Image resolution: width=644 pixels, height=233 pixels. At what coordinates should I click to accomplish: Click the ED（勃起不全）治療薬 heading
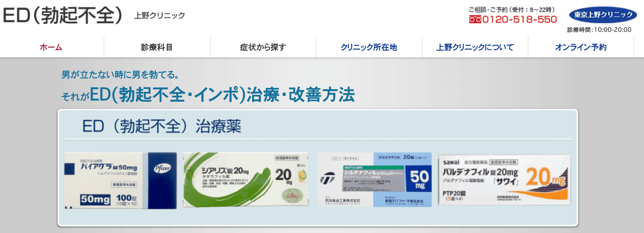162,126
